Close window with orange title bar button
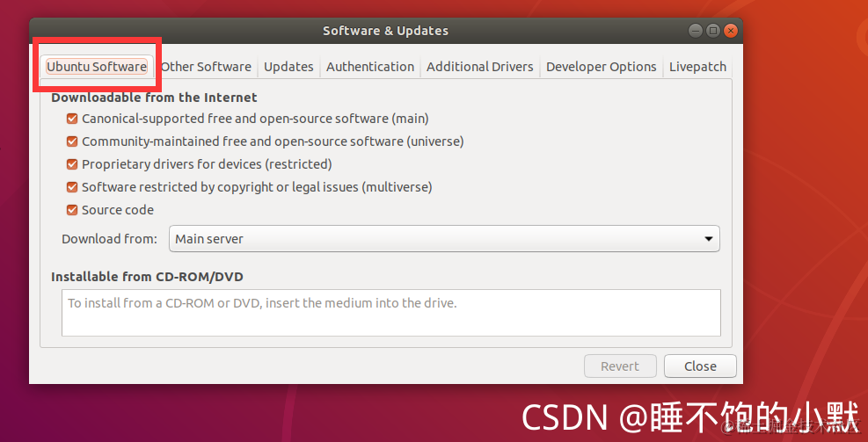The height and width of the screenshot is (442, 868). [x=731, y=31]
